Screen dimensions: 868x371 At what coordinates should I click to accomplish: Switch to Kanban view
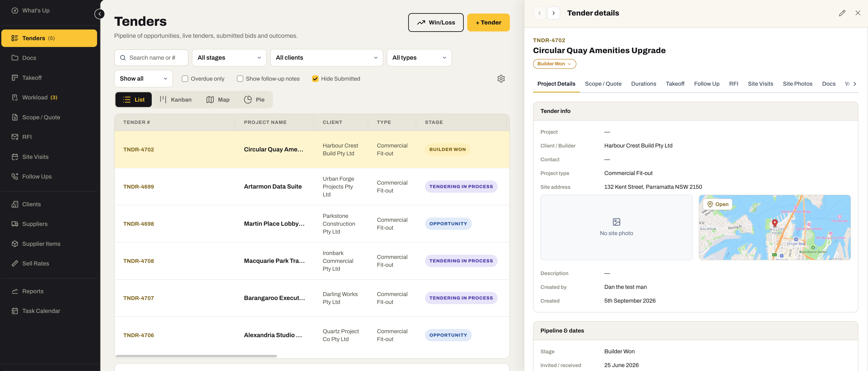(176, 100)
